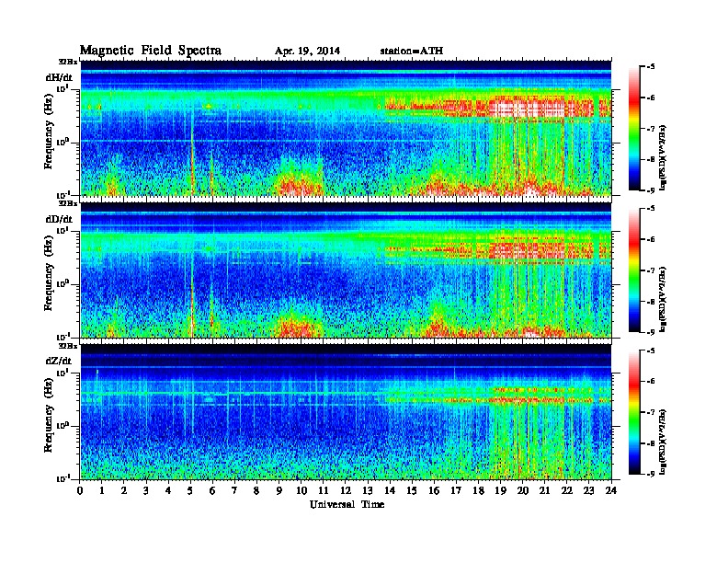Click the 10^1 frequency tick of dH/dt

click(63, 88)
